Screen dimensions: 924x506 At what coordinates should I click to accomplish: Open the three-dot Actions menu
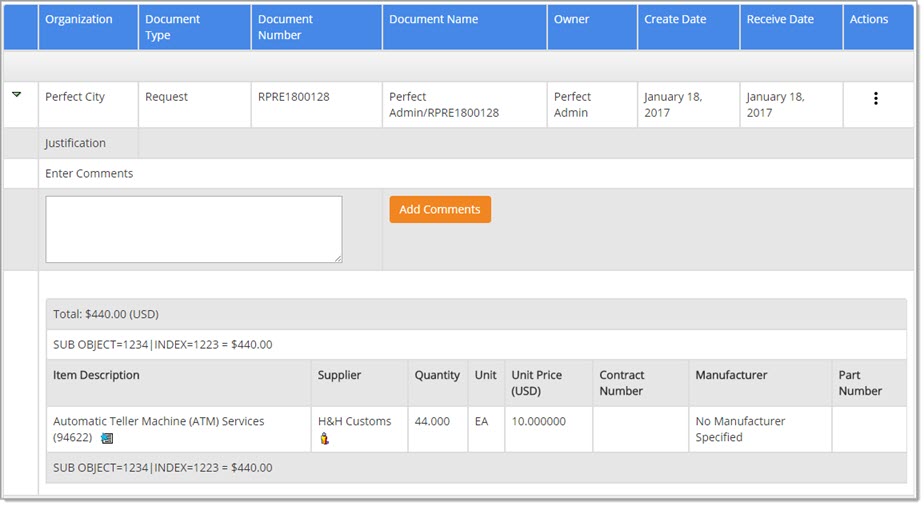coord(875,98)
